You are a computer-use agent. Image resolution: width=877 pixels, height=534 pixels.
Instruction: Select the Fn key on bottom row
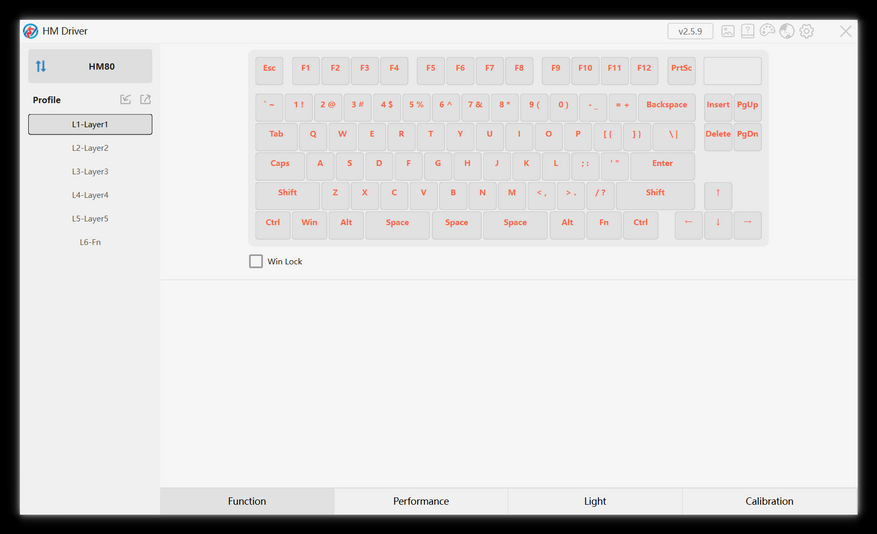pyautogui.click(x=603, y=225)
